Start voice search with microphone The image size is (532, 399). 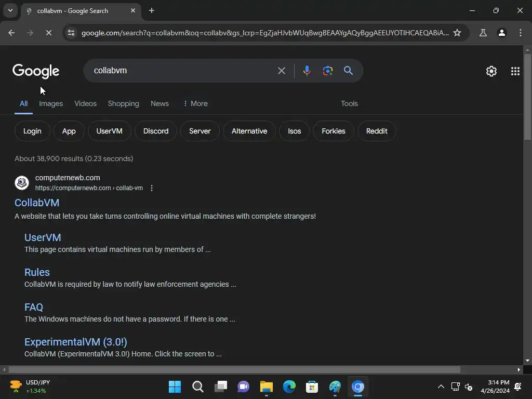click(x=307, y=71)
